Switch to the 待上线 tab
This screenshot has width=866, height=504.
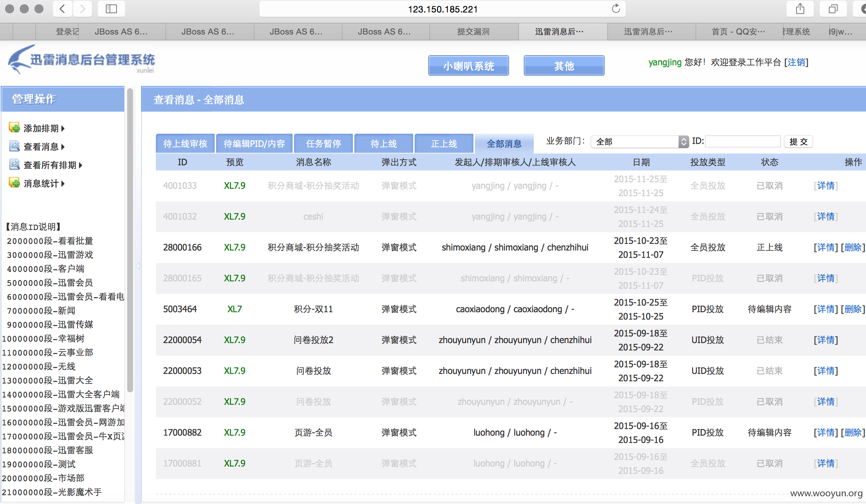click(x=384, y=144)
